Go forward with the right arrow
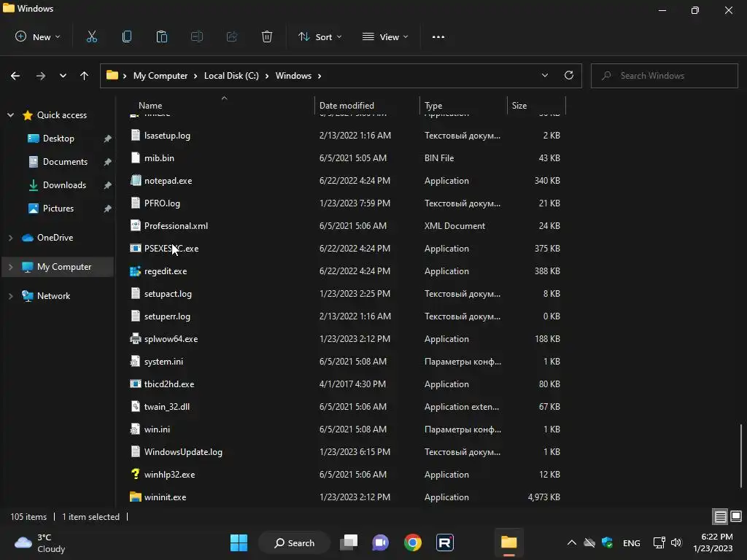Viewport: 747px width, 560px height. [x=41, y=76]
